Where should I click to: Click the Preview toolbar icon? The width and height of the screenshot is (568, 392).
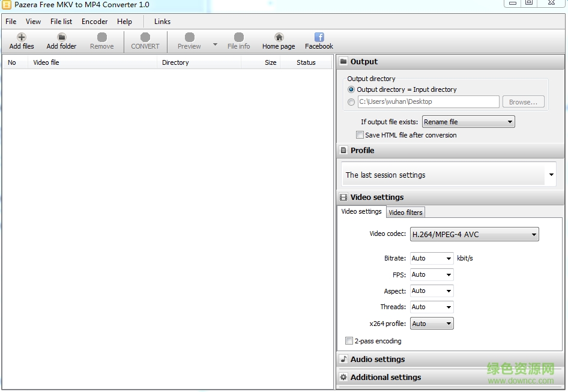pos(189,38)
